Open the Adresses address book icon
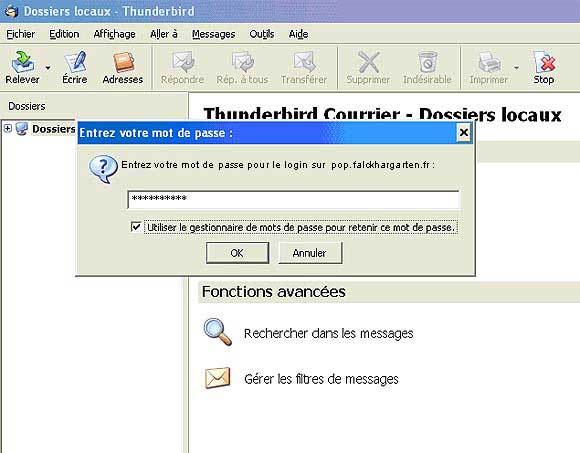 (124, 62)
